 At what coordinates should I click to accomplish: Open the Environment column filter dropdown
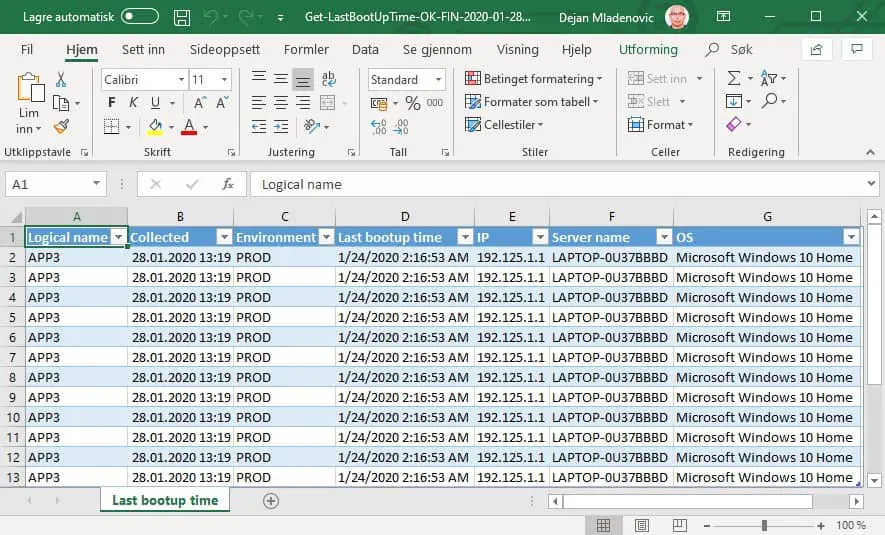326,237
